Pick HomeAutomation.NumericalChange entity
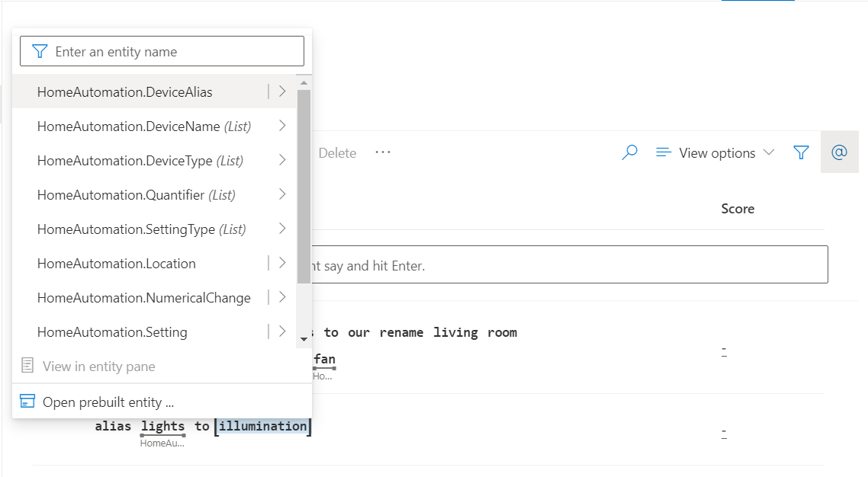The image size is (868, 477). 143,298
